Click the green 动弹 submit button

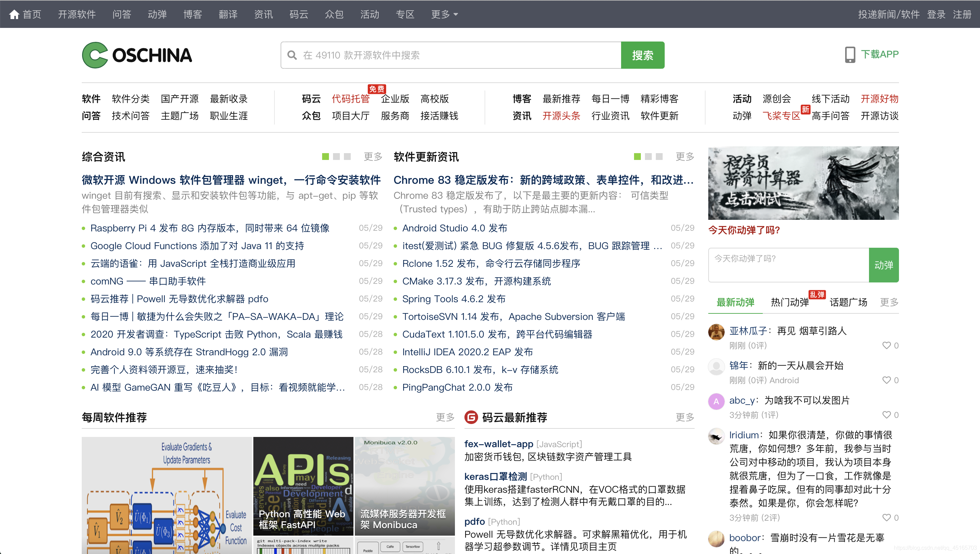click(884, 265)
